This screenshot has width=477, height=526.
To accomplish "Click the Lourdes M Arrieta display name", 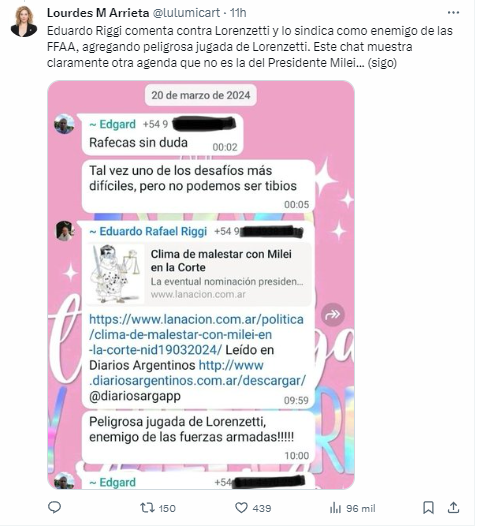I will click(x=98, y=13).
